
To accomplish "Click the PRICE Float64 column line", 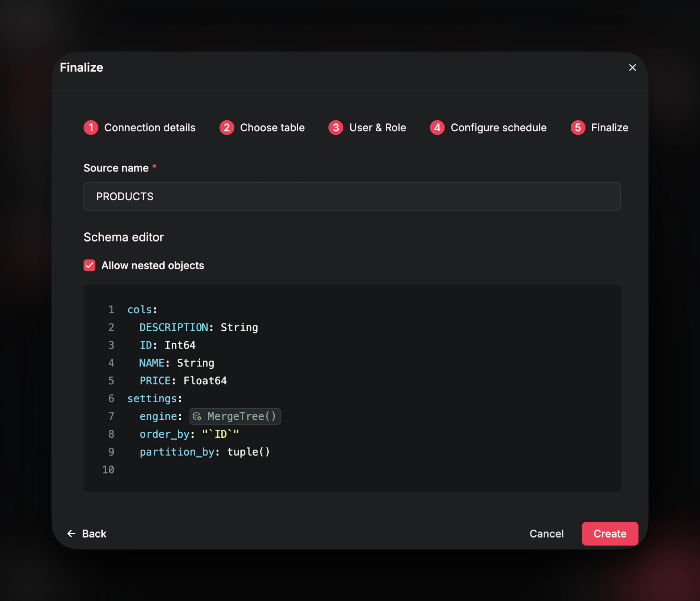I will coord(183,381).
